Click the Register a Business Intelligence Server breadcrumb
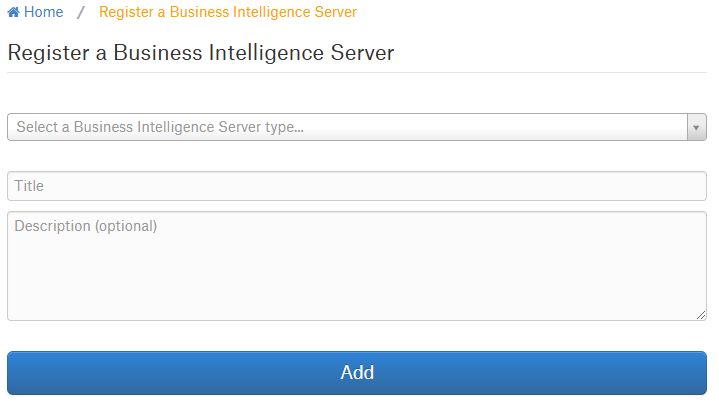719x409 pixels. click(228, 12)
